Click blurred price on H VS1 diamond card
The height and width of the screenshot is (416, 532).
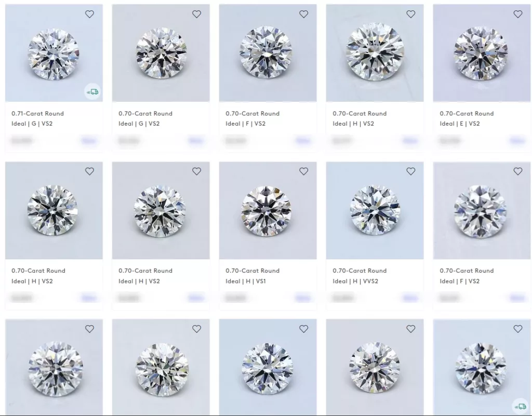236,298
